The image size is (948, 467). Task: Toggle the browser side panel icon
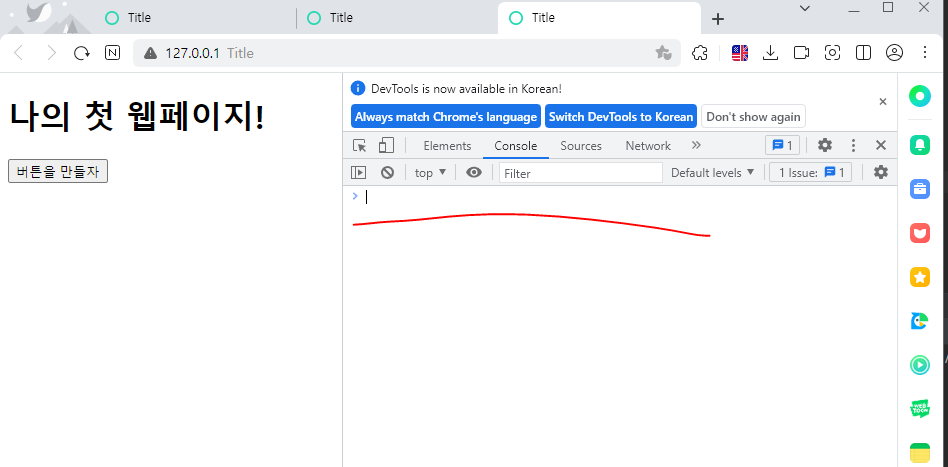pos(863,53)
